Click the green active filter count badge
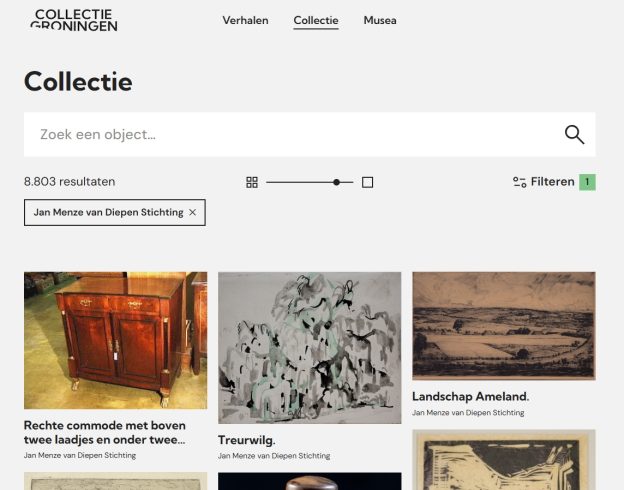This screenshot has width=624, height=490. (587, 182)
